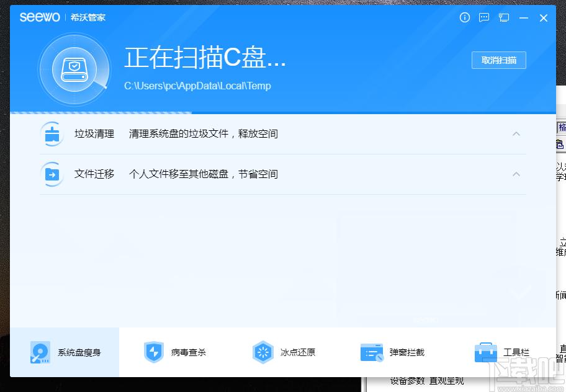
Task: Minimize the Seewo manager window
Action: tap(523, 17)
